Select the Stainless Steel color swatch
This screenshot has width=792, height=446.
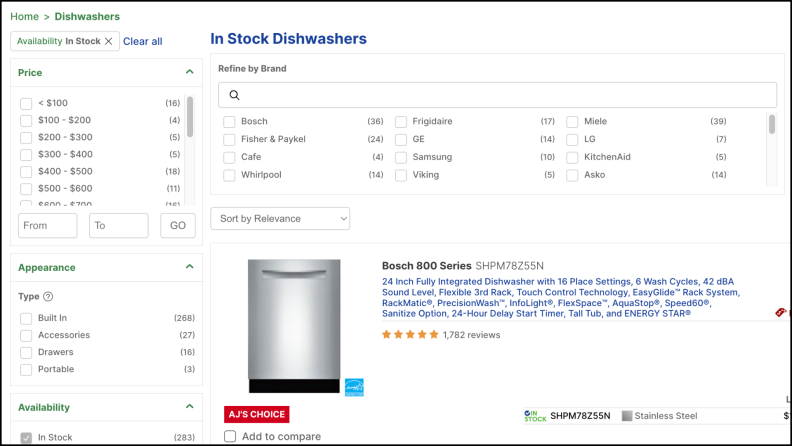click(x=627, y=416)
